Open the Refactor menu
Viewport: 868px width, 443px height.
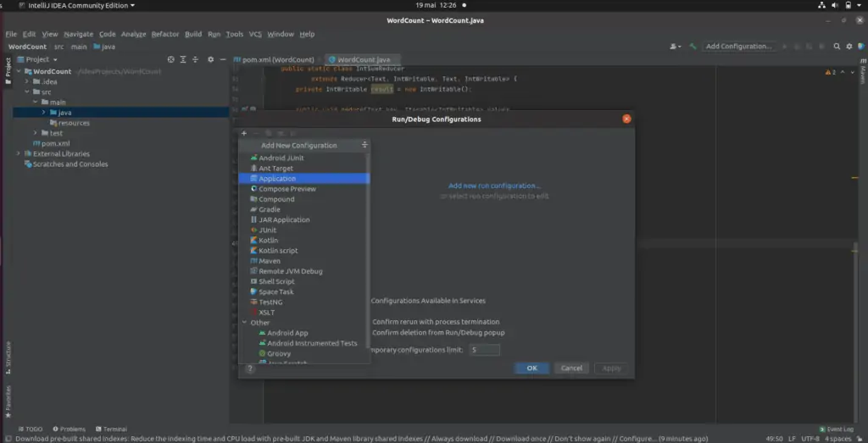tap(165, 34)
